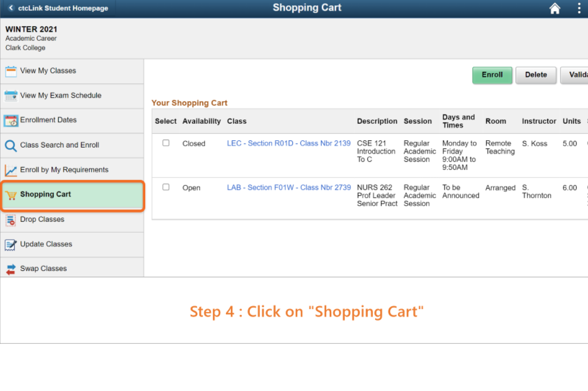Go back to ctcLink Student Homepage
588x391 pixels.
59,8
